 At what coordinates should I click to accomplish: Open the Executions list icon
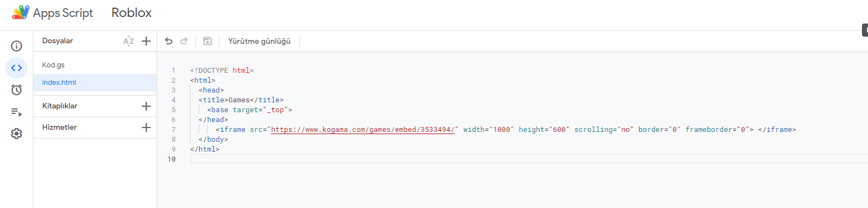tap(16, 112)
